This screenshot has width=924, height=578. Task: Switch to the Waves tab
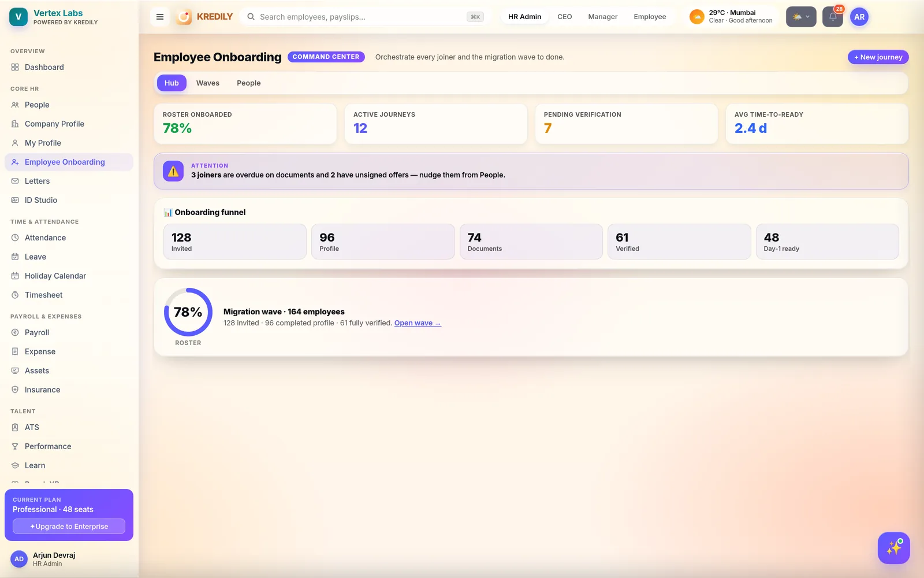click(x=208, y=83)
